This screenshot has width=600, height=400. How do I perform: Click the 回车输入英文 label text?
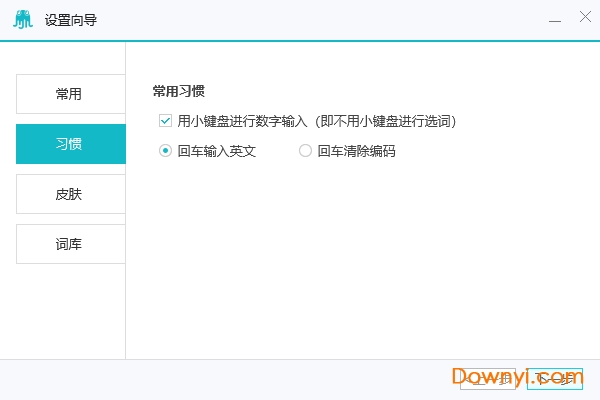click(x=217, y=152)
